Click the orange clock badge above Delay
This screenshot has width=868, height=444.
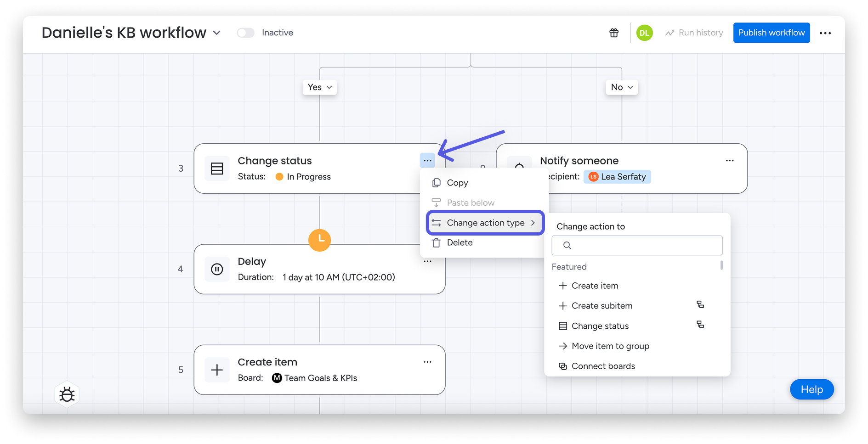319,240
